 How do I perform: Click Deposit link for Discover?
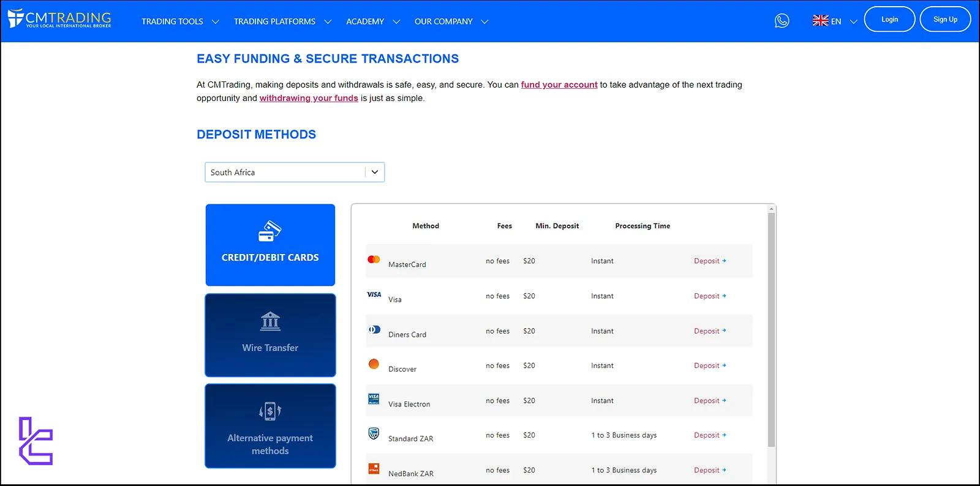click(710, 365)
